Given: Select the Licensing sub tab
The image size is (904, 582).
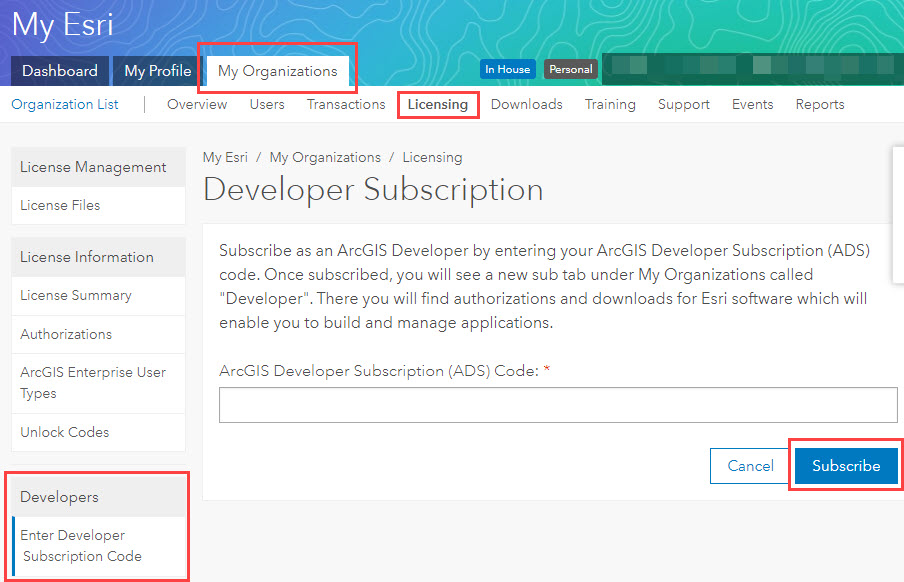Looking at the screenshot, I should click(x=438, y=104).
